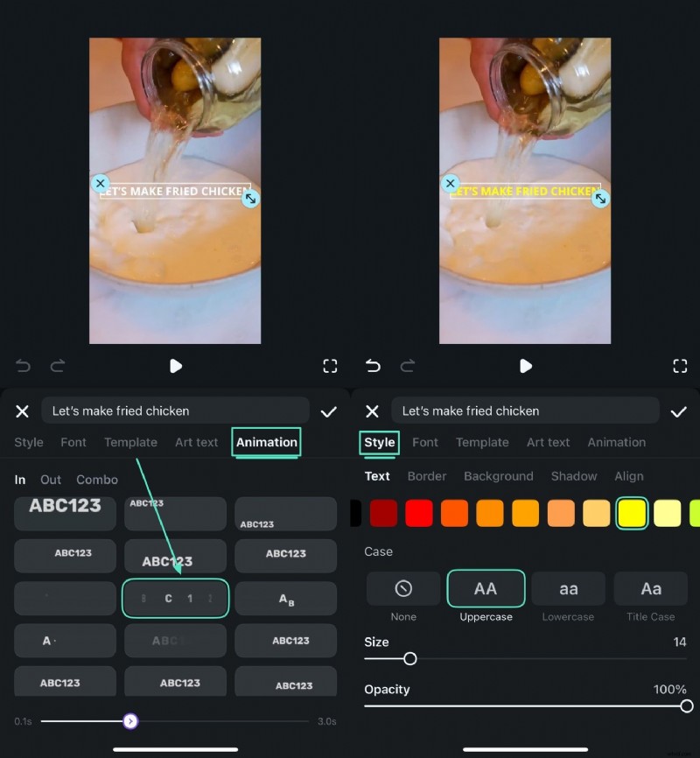
Task: Undo the last edit
Action: [23, 366]
